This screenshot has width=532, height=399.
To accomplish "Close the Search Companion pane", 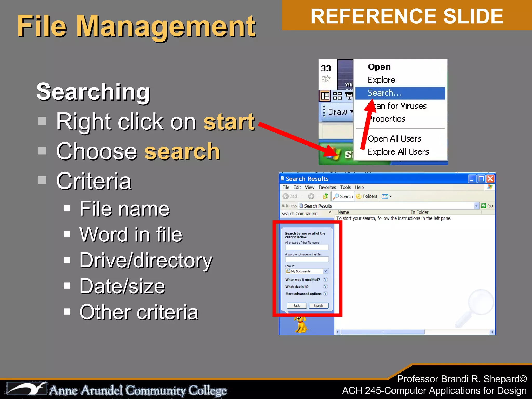I will pyautogui.click(x=330, y=212).
